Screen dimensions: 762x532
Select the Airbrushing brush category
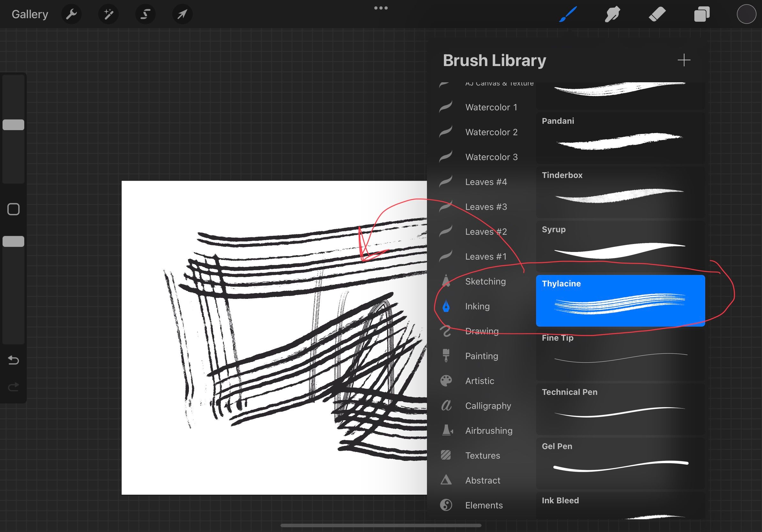tap(489, 431)
